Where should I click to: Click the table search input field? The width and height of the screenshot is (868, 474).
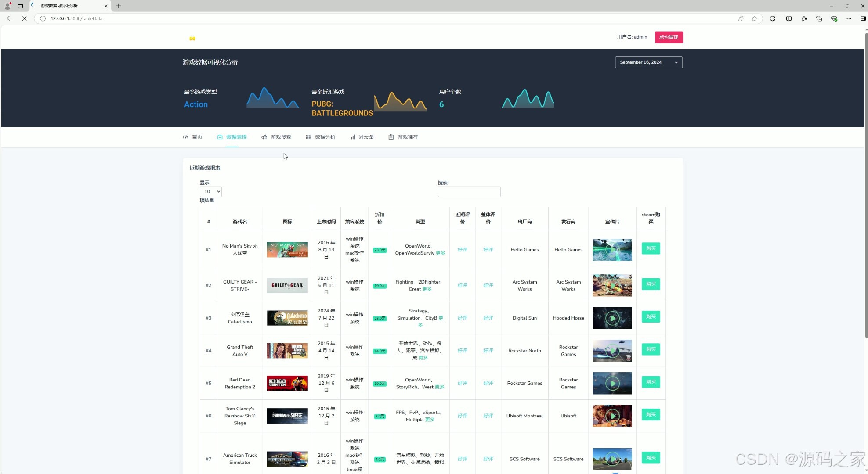point(469,192)
